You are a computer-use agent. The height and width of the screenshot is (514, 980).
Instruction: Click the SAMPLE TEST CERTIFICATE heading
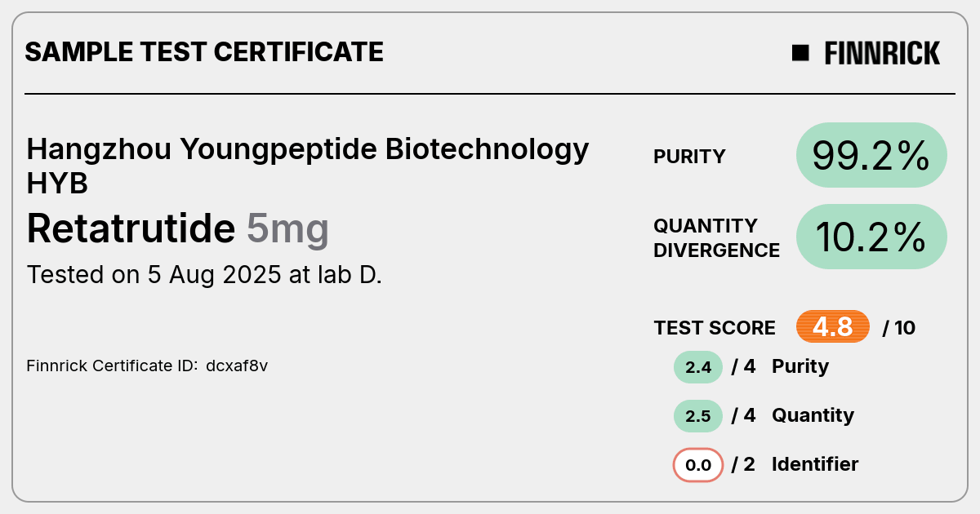(204, 52)
